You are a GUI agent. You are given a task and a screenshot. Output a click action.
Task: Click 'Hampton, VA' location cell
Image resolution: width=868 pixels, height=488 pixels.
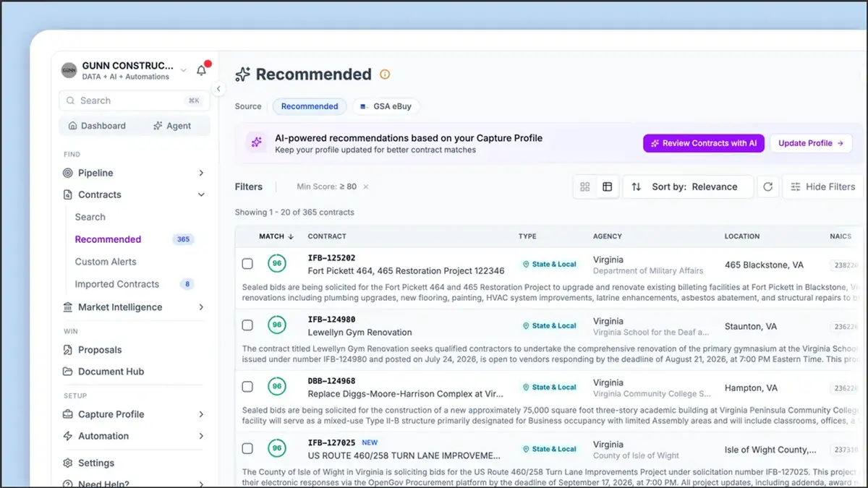click(751, 388)
